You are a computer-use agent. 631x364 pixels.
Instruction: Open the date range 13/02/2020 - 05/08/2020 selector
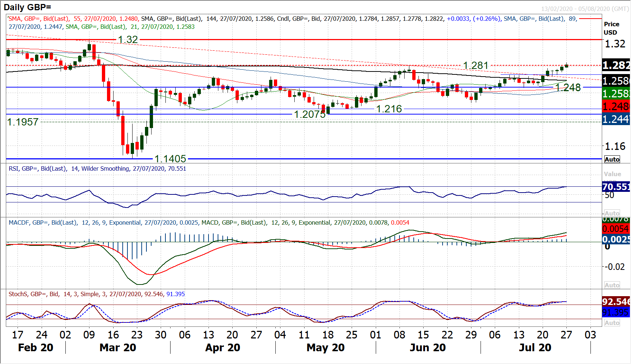(585, 9)
